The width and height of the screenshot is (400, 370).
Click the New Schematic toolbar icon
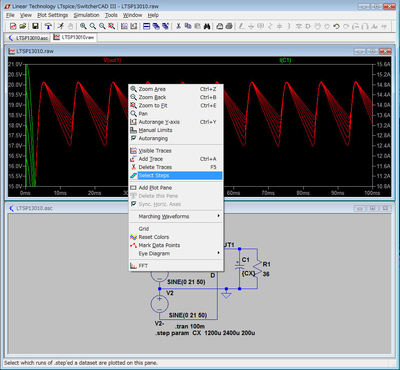tap(13, 26)
